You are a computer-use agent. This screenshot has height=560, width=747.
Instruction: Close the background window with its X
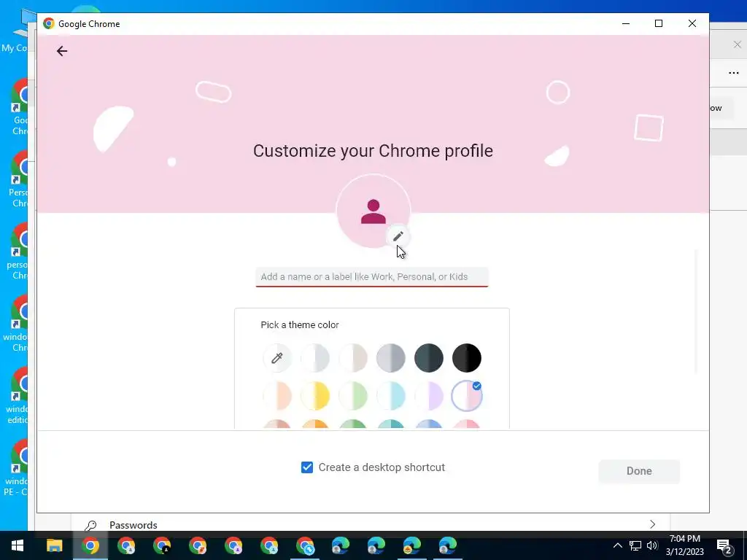tap(737, 44)
